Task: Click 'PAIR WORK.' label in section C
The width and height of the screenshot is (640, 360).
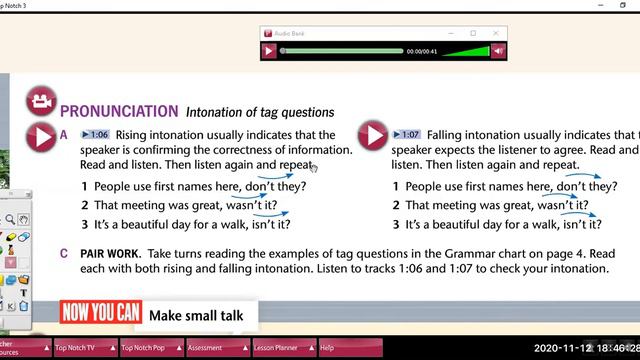Action: [x=111, y=254]
